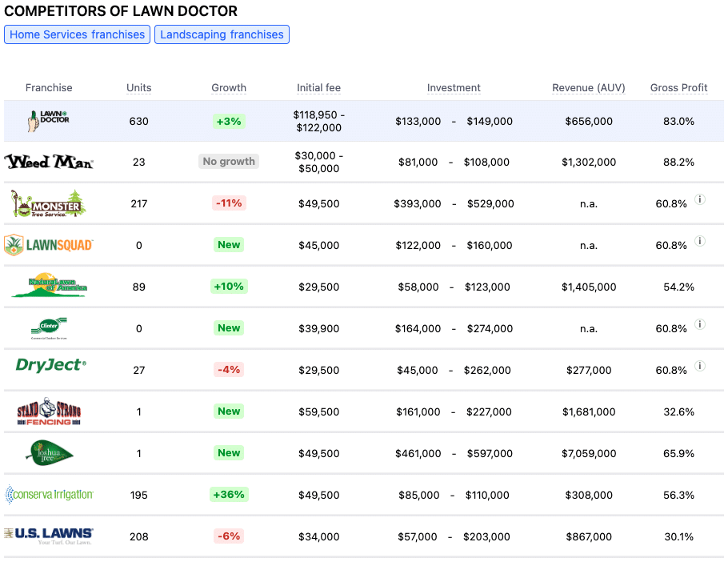Open the Conserva Irrigation logo
The width and height of the screenshot is (728, 566).
pyautogui.click(x=49, y=495)
